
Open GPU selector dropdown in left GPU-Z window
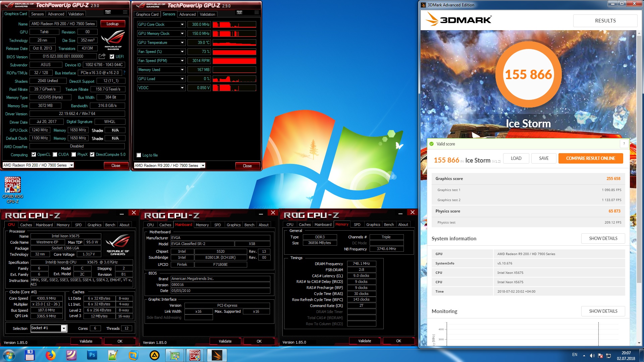[71, 165]
